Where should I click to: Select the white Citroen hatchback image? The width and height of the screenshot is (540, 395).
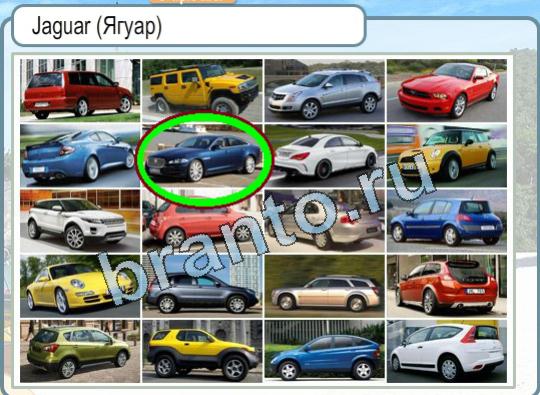click(447, 351)
